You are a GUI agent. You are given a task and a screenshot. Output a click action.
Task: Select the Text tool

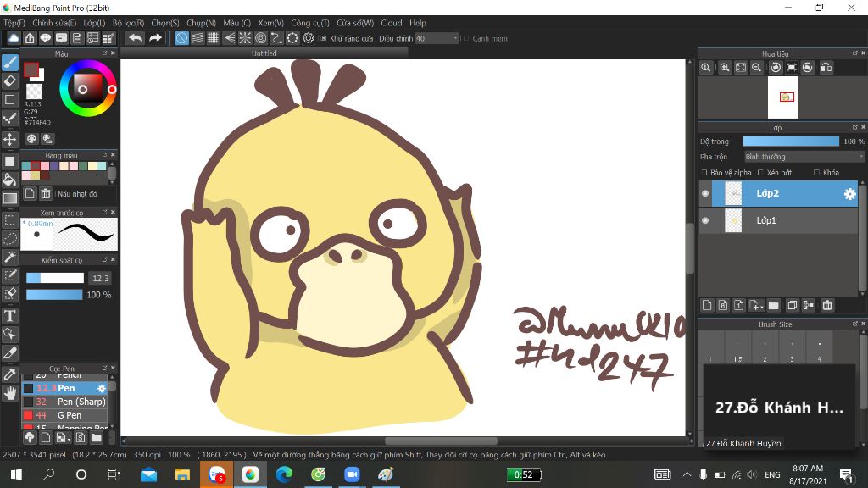(x=10, y=316)
